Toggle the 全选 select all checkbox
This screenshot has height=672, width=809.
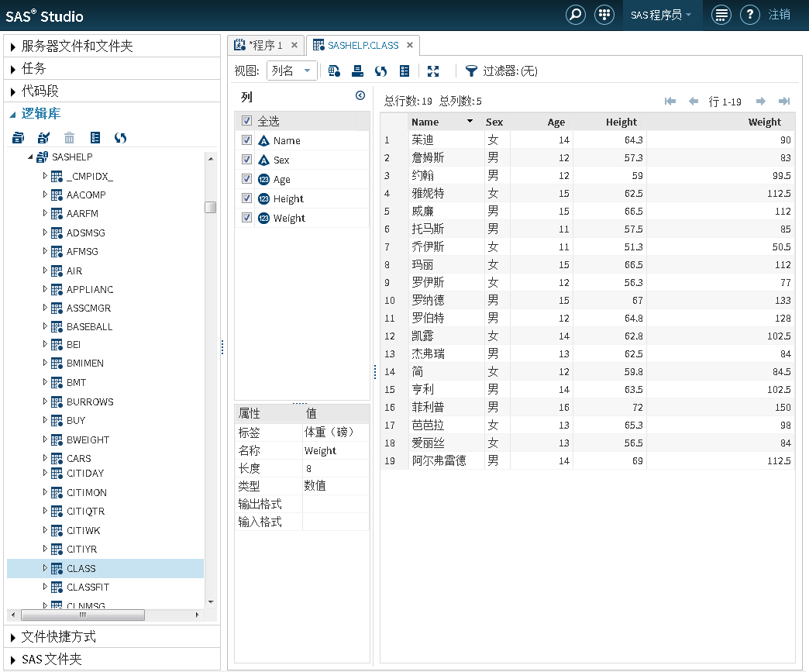coord(246,121)
